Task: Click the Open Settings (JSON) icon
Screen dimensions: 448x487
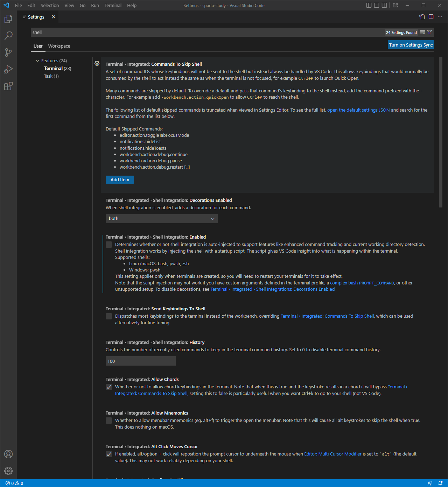Action: pos(422,17)
